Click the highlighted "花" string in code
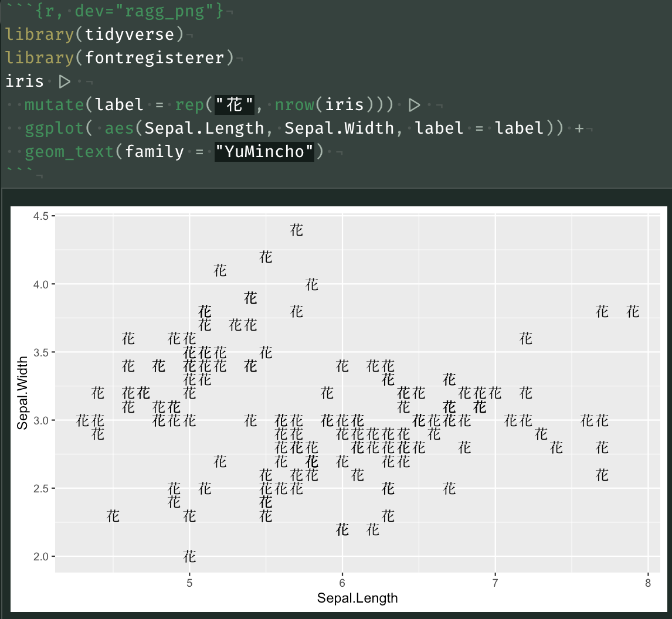Image resolution: width=672 pixels, height=619 pixels. (235, 104)
